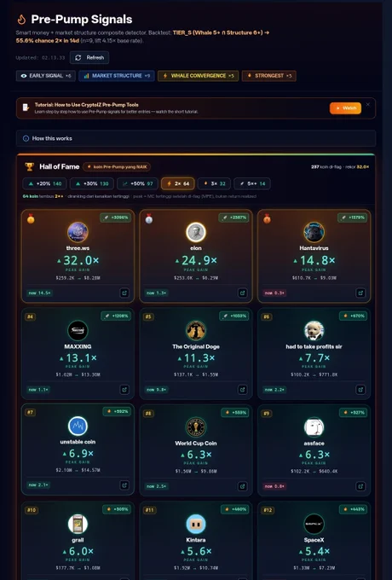
Task: Click the three.ws coin avatar
Action: tap(78, 232)
